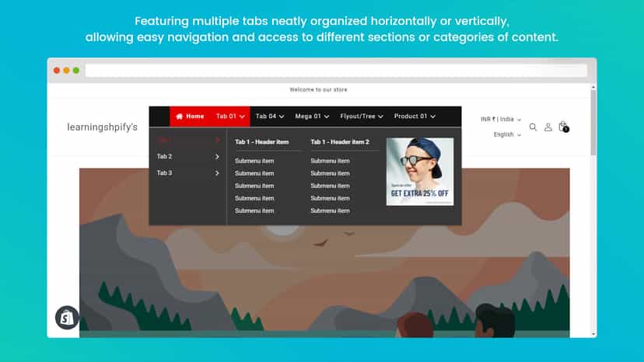Click the Get Extra 25% Off banner
Screen dimensions: 644x362
(420, 172)
